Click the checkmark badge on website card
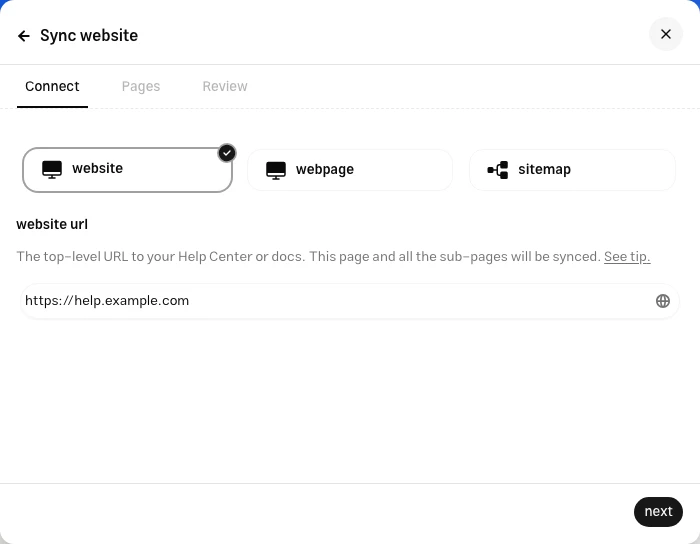Viewport: 700px width, 544px height. pyautogui.click(x=227, y=153)
